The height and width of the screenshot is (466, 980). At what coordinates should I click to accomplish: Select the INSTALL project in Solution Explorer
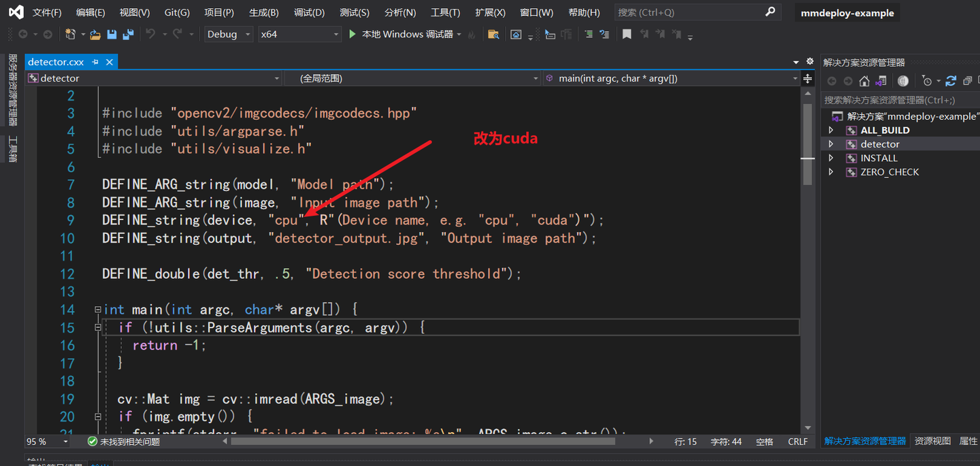[x=879, y=158]
